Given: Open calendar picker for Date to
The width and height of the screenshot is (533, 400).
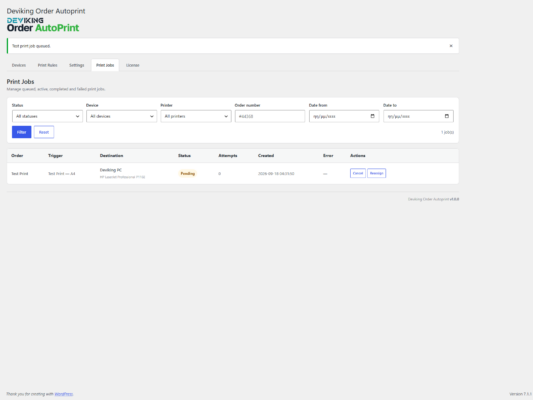Looking at the screenshot, I should (447, 116).
